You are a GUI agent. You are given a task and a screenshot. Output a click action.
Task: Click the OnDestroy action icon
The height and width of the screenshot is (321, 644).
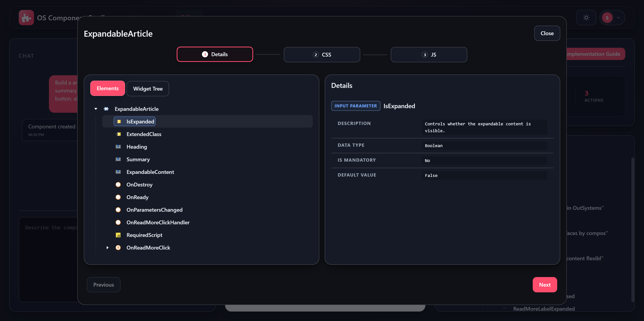[x=118, y=185]
